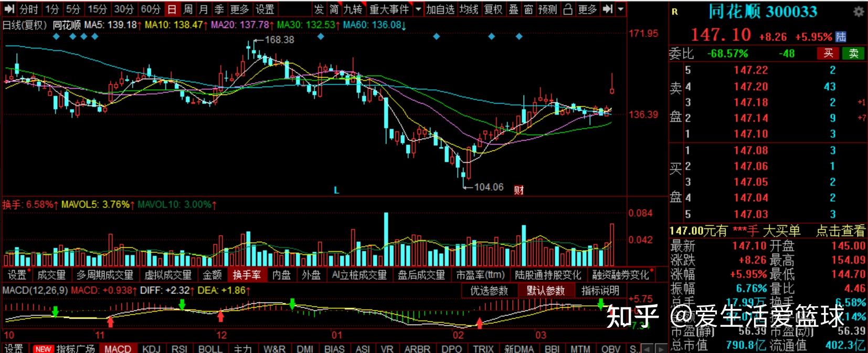Click the 发 button in the toolbar
Image resolution: width=868 pixels, height=353 pixels.
[319, 9]
